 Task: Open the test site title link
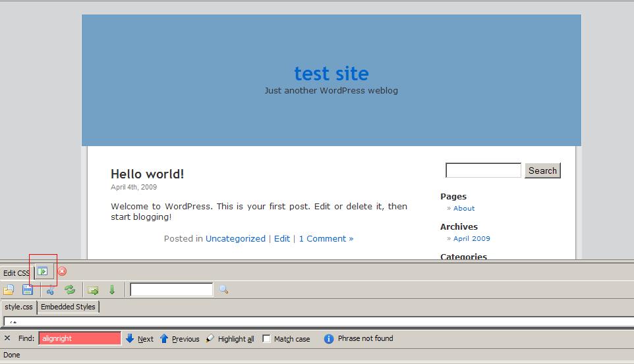pos(331,74)
